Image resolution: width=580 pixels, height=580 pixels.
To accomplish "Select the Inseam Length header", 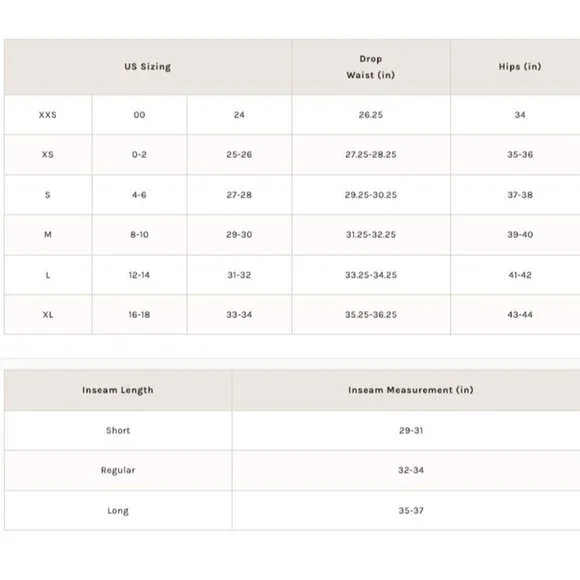I will click(x=118, y=390).
